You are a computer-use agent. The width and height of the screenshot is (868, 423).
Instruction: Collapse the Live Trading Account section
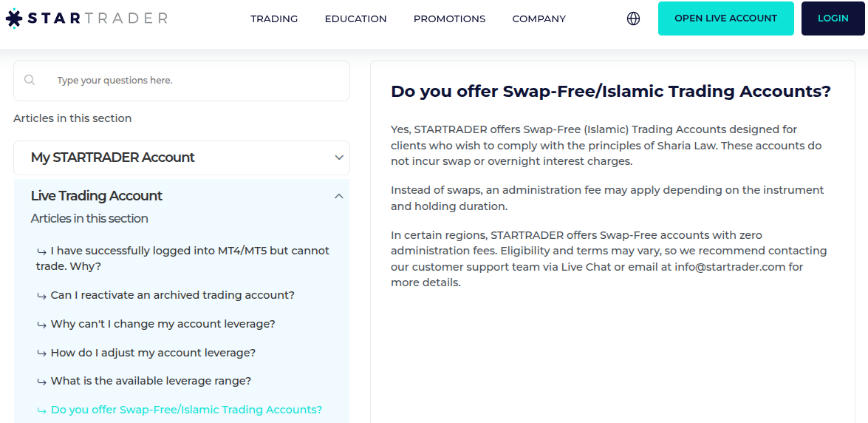coord(339,196)
